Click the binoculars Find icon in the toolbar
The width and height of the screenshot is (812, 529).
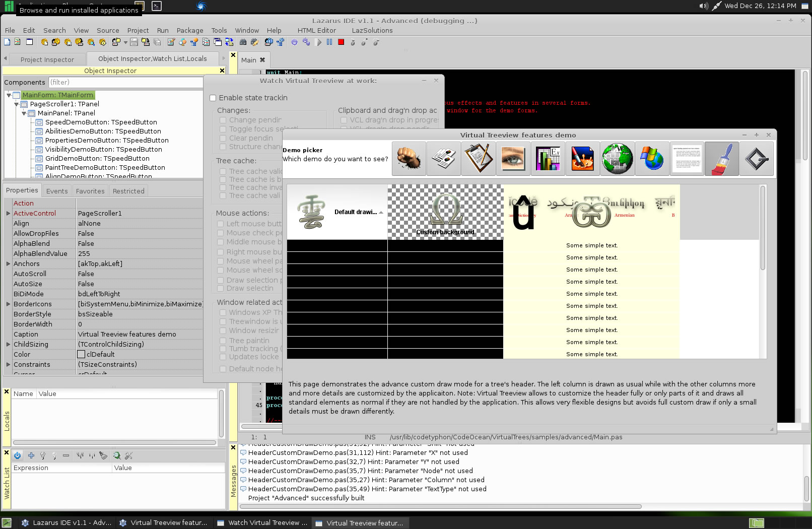click(x=243, y=42)
